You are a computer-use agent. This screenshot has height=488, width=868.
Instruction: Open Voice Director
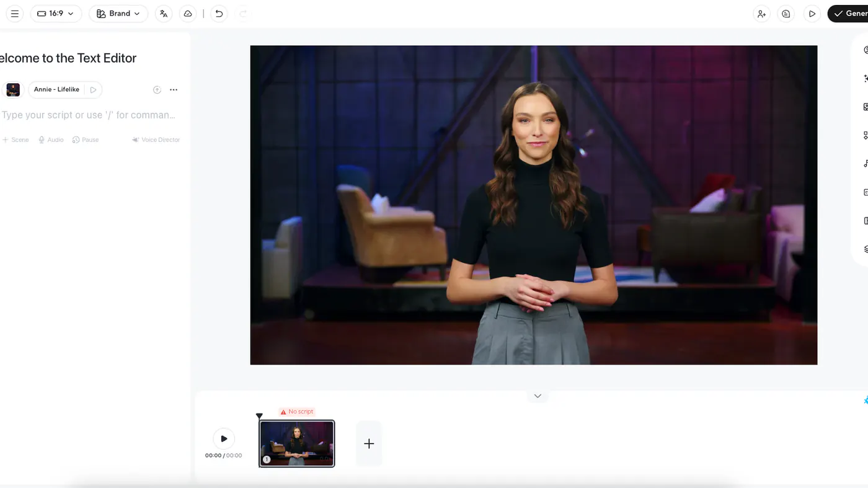tap(156, 140)
